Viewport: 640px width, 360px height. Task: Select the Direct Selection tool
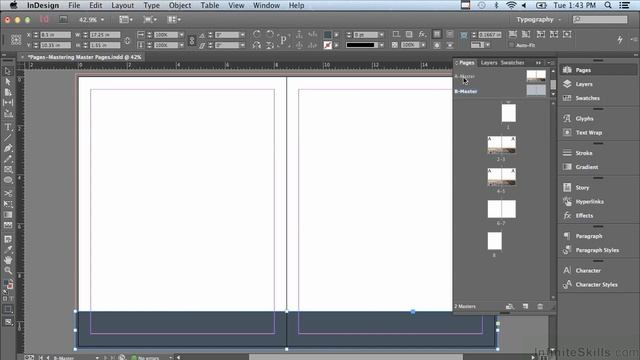[x=8, y=82]
